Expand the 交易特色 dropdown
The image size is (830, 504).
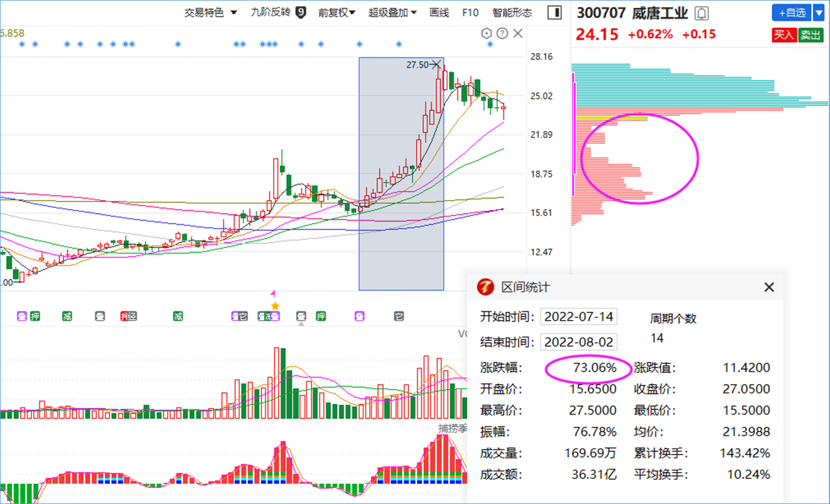pyautogui.click(x=211, y=12)
